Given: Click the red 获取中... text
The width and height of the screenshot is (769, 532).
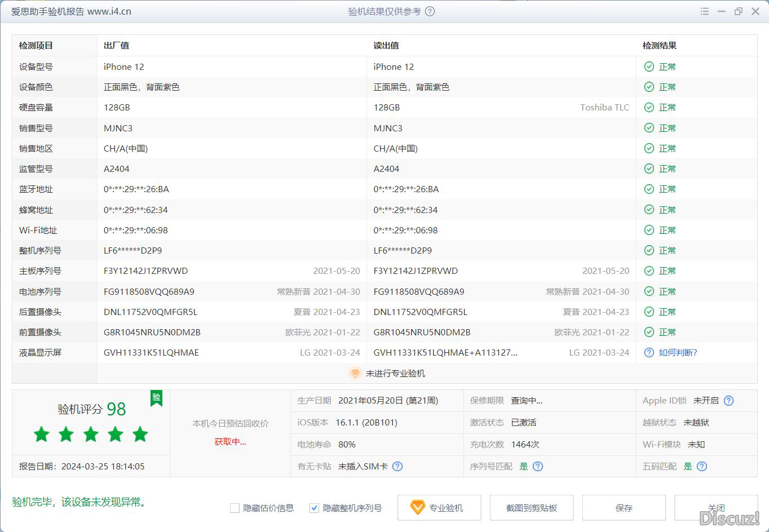Looking at the screenshot, I should click(x=230, y=442).
